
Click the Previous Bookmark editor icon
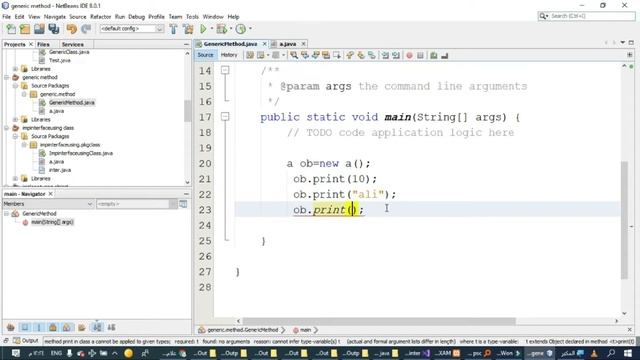[350, 55]
